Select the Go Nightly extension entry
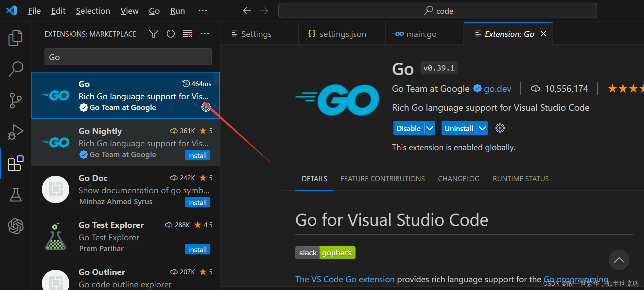Image resolution: width=644 pixels, height=290 pixels. [x=126, y=142]
